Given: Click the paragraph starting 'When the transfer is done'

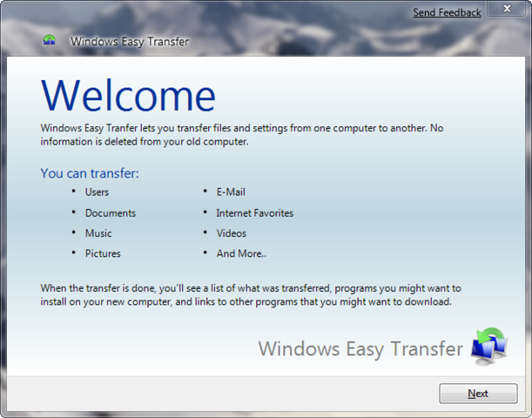Looking at the screenshot, I should 251,295.
